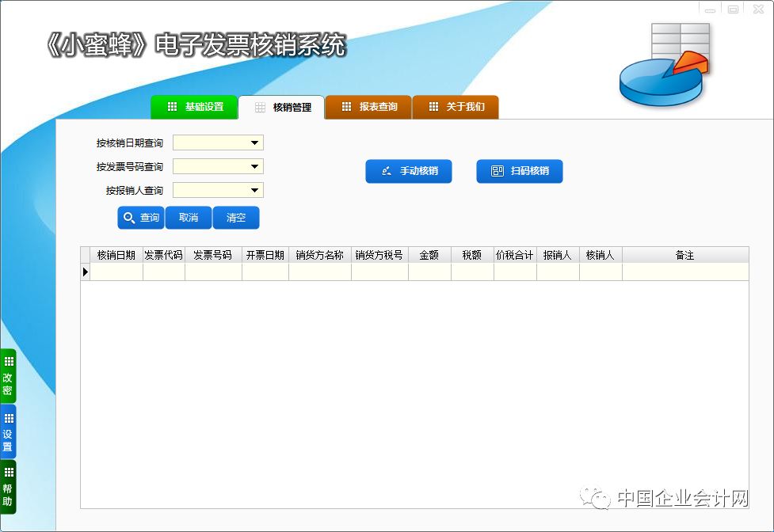The image size is (774, 532).
Task: Open the 基础设置 tab
Action: 194,107
